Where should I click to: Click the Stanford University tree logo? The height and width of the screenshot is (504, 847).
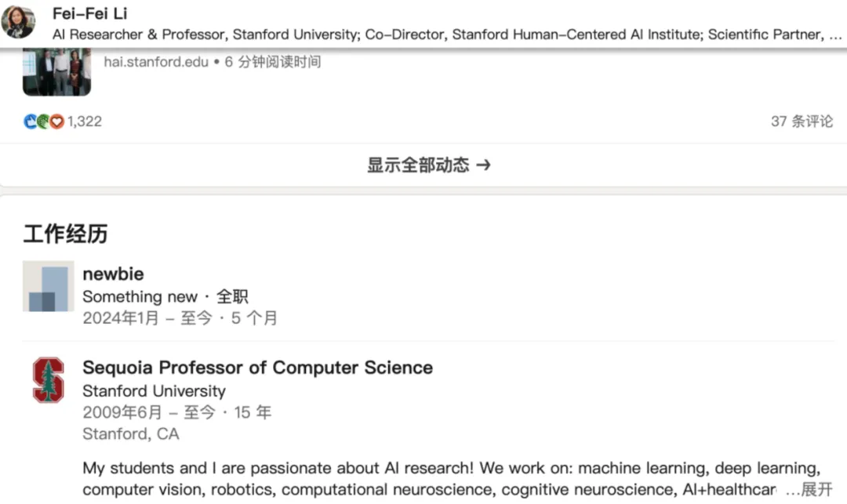pos(48,380)
